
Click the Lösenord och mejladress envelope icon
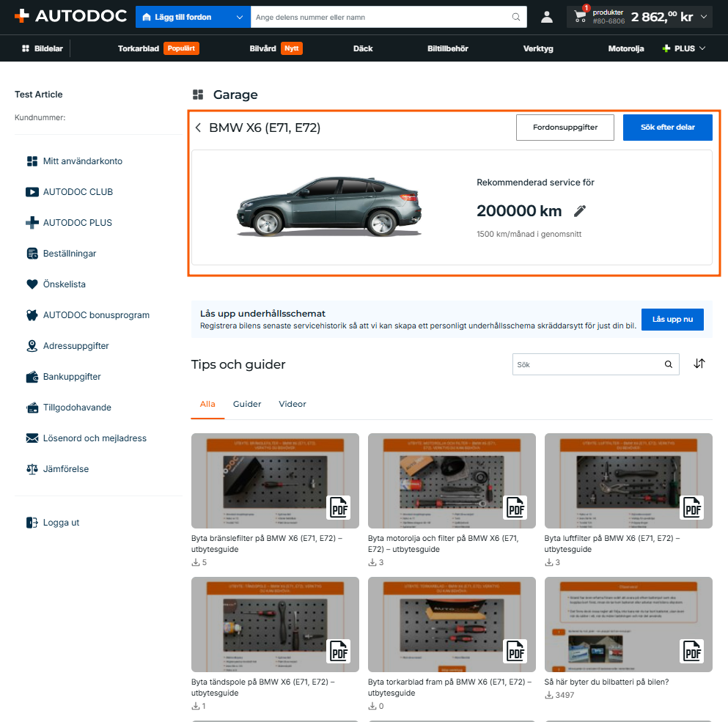[32, 438]
